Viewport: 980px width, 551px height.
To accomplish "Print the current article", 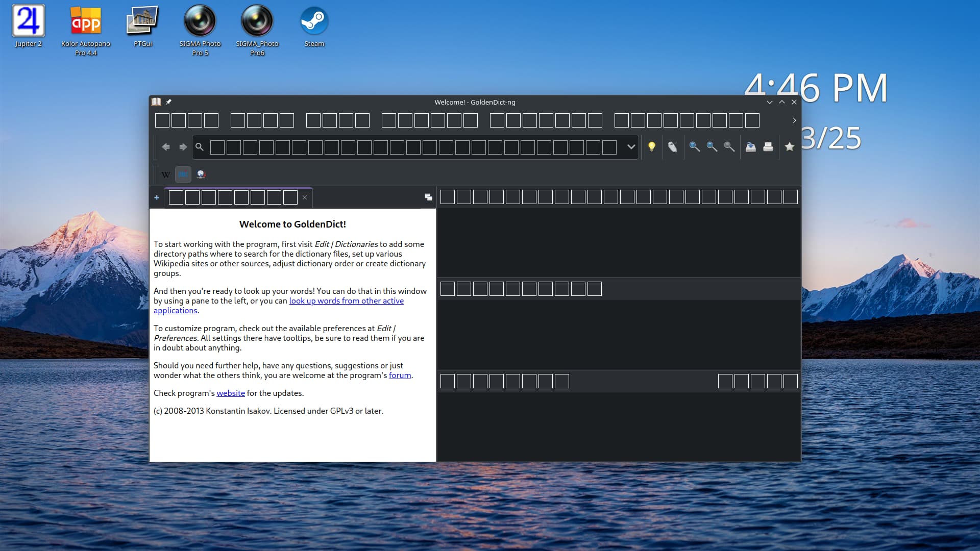I will pos(768,147).
